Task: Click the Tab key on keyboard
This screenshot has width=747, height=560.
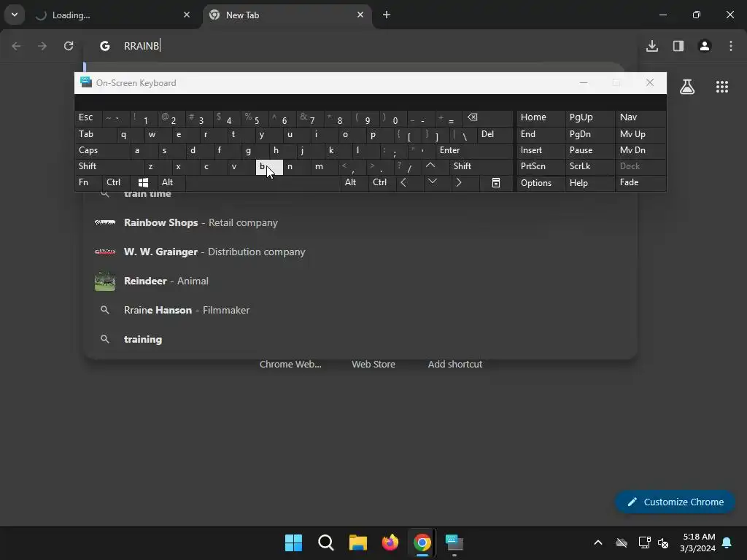Action: [96, 134]
